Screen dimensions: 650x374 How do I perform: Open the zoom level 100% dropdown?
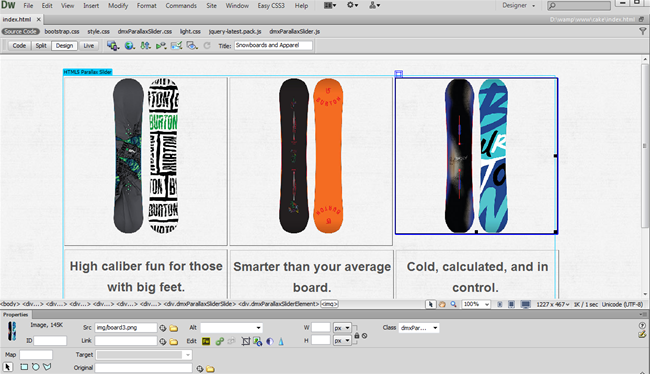(476, 304)
